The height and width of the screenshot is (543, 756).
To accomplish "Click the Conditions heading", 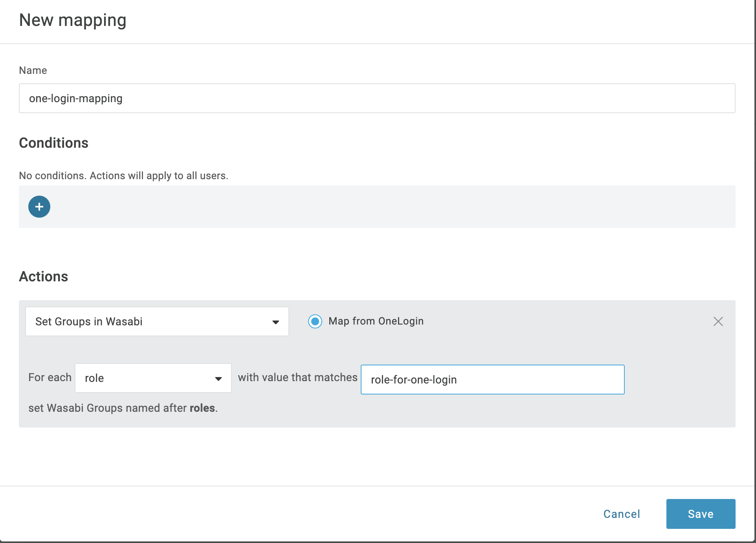I will tap(54, 143).
